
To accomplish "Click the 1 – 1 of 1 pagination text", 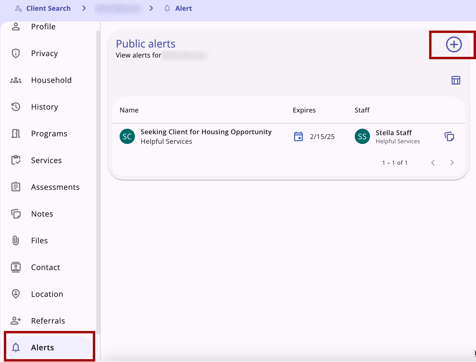I will coord(395,163).
